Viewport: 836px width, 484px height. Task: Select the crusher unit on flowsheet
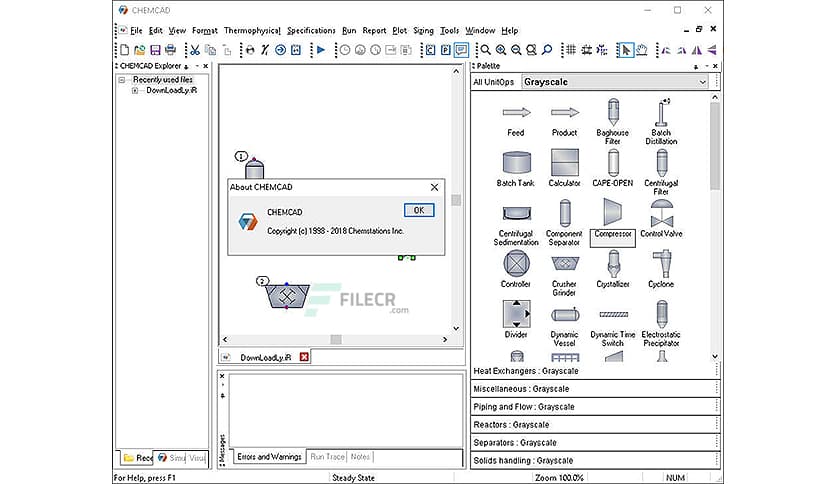click(287, 296)
